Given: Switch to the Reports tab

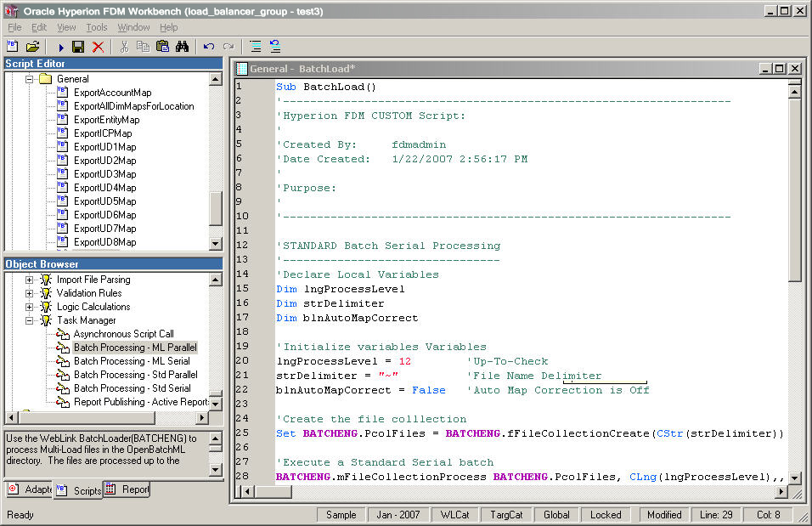Looking at the screenshot, I should point(127,489).
